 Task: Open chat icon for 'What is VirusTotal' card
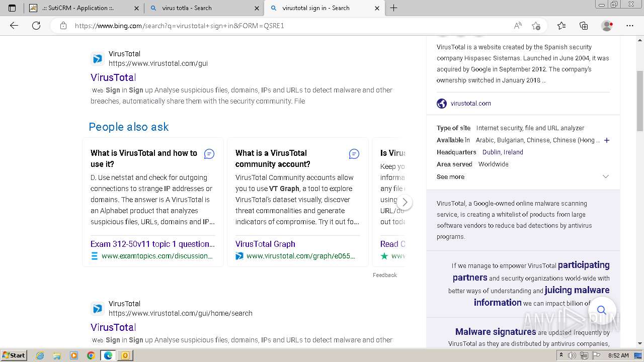click(209, 154)
